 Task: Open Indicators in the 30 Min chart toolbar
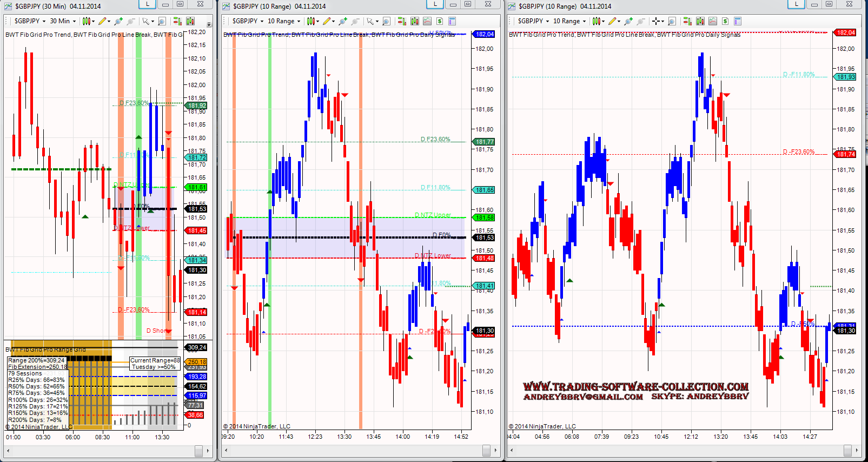coord(190,21)
